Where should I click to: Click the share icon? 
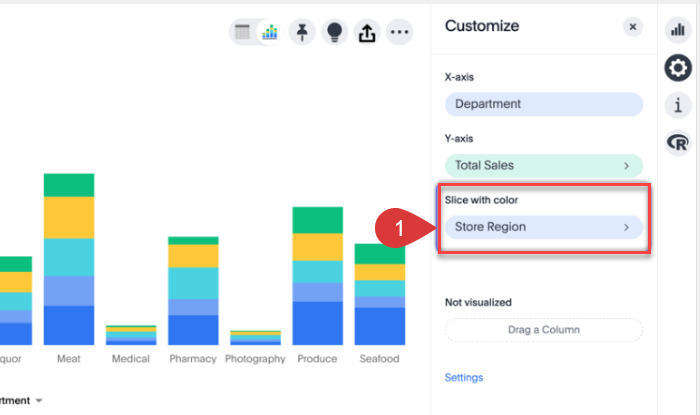click(366, 32)
